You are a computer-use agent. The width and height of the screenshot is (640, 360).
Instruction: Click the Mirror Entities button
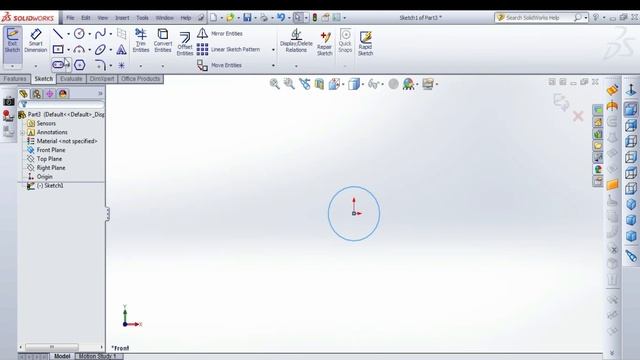(220, 33)
